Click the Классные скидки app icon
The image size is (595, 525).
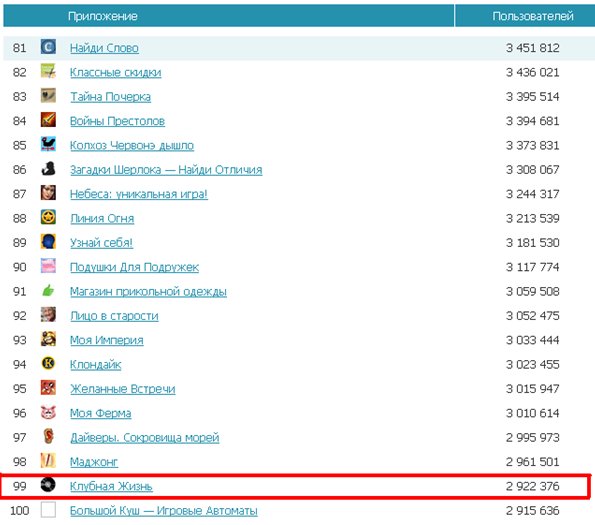[x=48, y=71]
